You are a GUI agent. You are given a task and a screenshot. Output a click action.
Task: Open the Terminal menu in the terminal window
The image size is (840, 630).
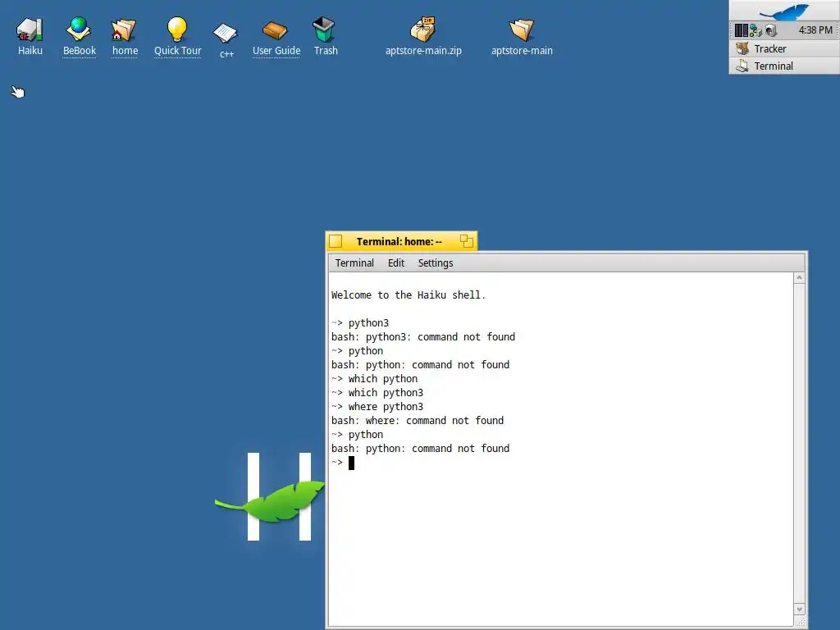354,263
